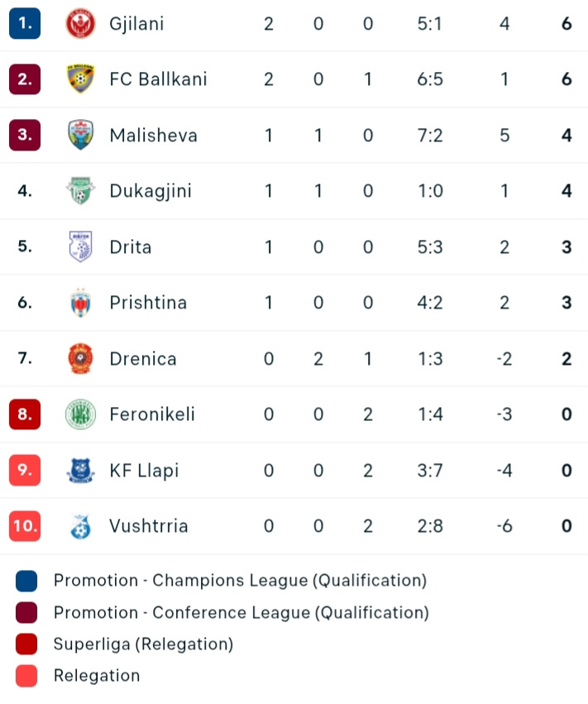The image size is (588, 704).
Task: Select the blue rank 1 position badge
Action: point(25,23)
